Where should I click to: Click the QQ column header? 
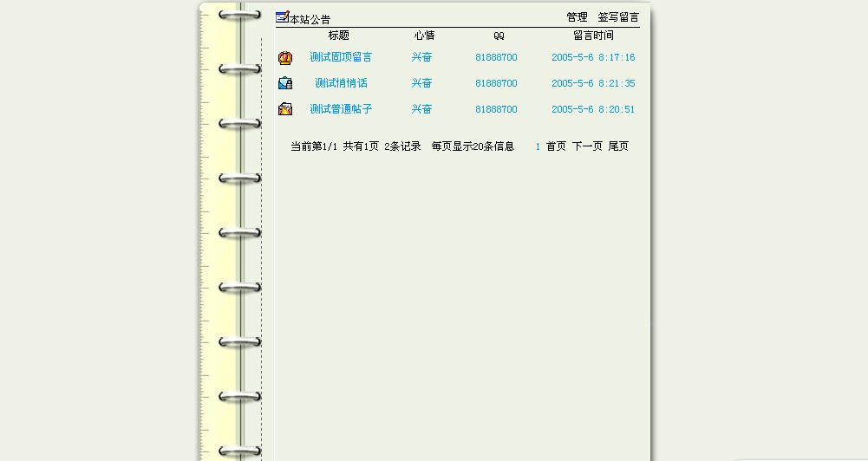coord(499,36)
